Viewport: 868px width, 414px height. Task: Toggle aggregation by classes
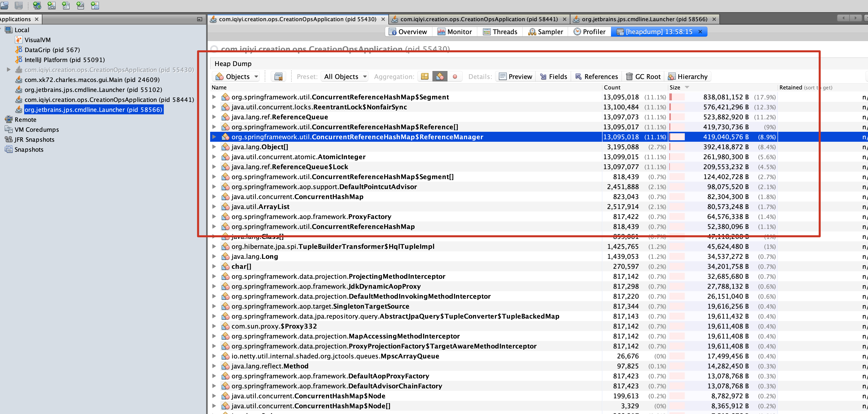440,77
